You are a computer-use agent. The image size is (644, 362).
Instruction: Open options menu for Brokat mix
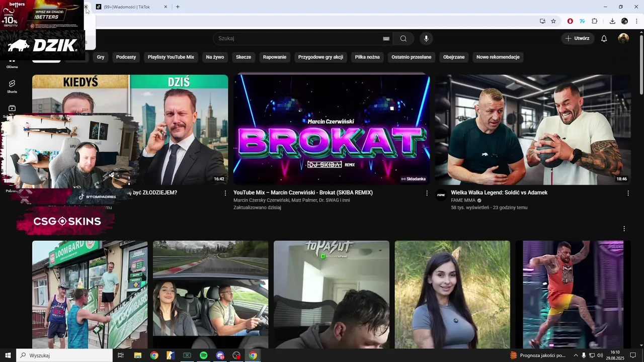[x=427, y=193]
